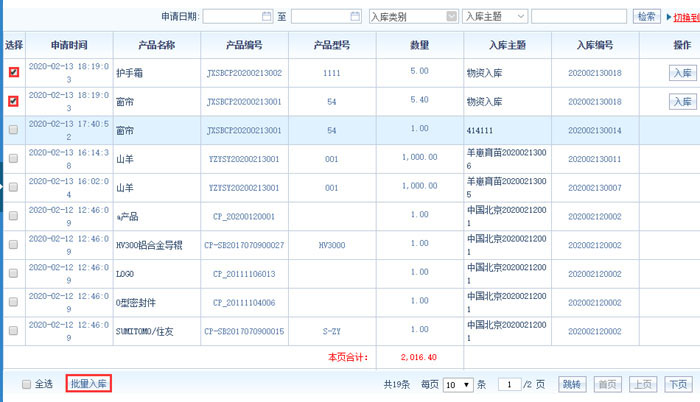Focus the search keyword text field
Viewport: 700px width, 402px height.
click(579, 17)
